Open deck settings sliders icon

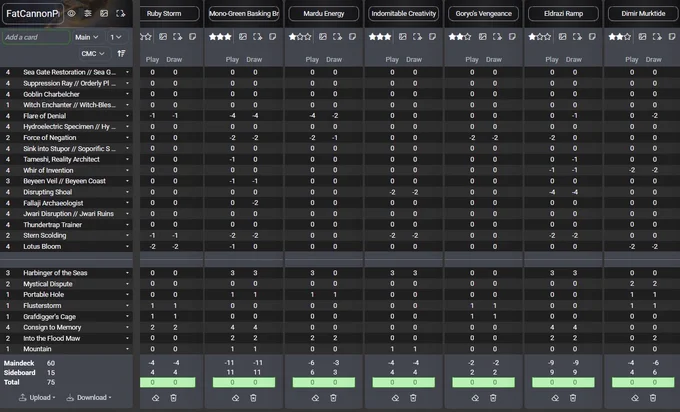(x=88, y=13)
